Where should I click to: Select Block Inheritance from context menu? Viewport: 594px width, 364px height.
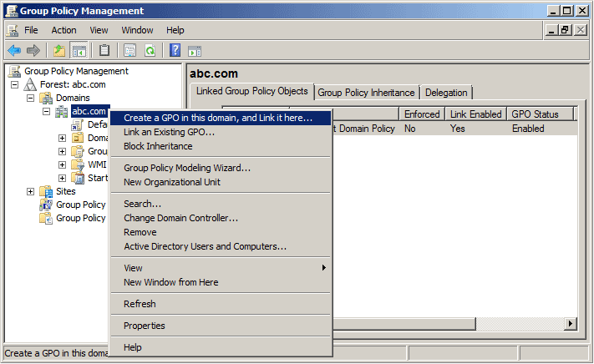click(158, 146)
